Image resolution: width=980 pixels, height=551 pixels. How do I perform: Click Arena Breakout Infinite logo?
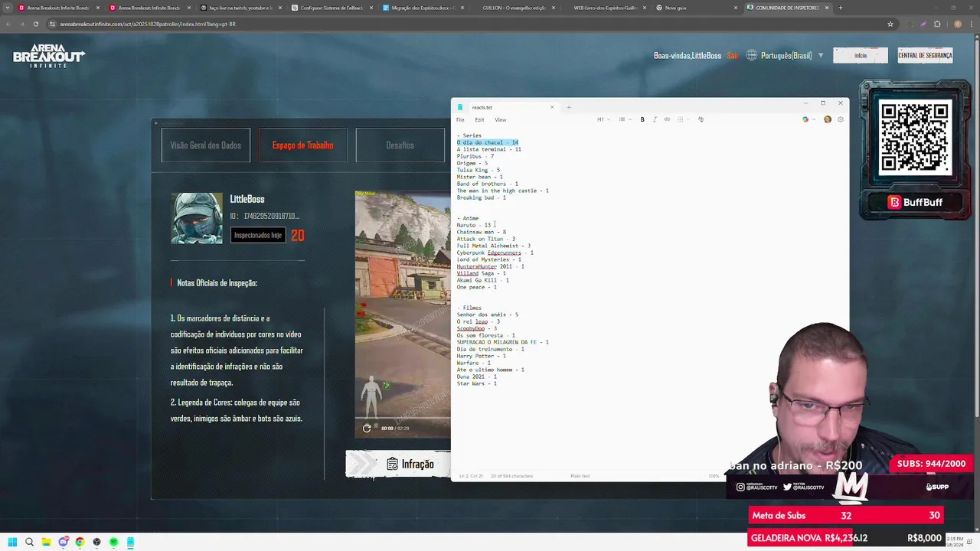(x=48, y=56)
